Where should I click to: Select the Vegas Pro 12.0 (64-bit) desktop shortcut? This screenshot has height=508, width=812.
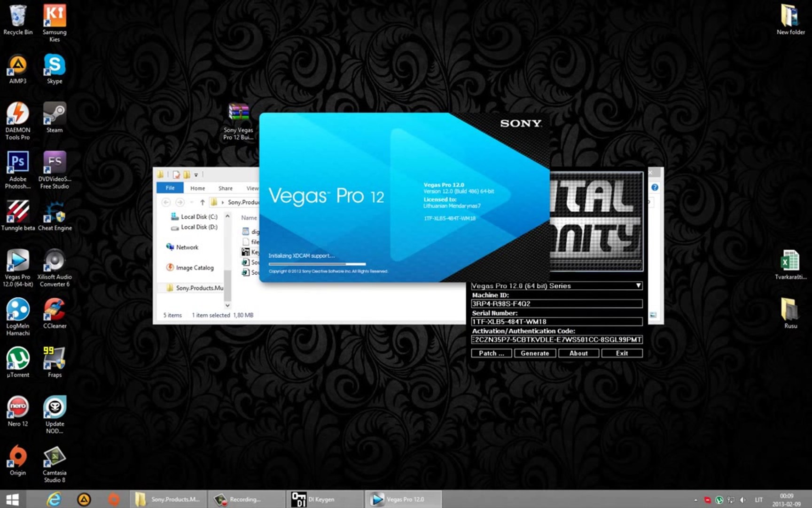[x=18, y=268]
